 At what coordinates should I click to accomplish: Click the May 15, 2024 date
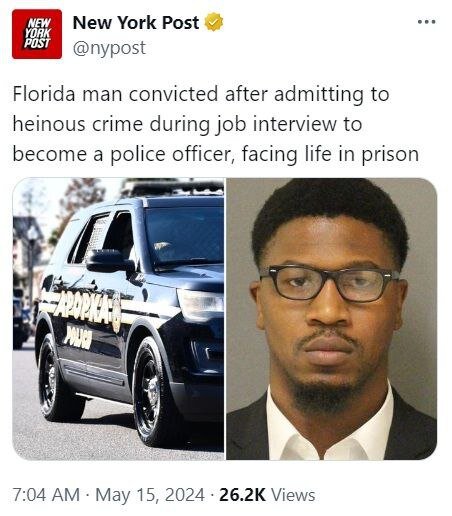tap(150, 495)
